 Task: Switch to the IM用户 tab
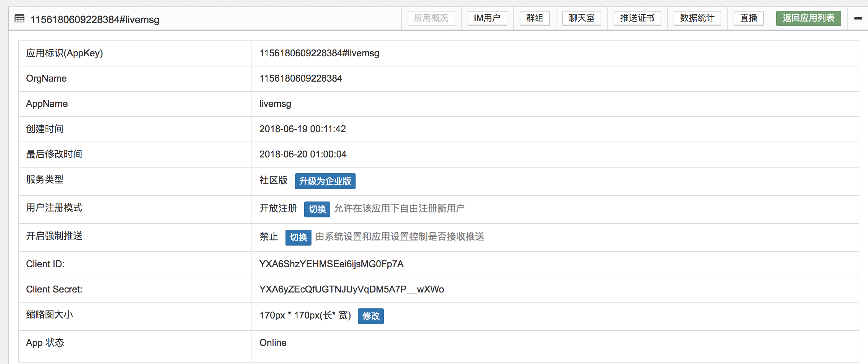(x=487, y=18)
